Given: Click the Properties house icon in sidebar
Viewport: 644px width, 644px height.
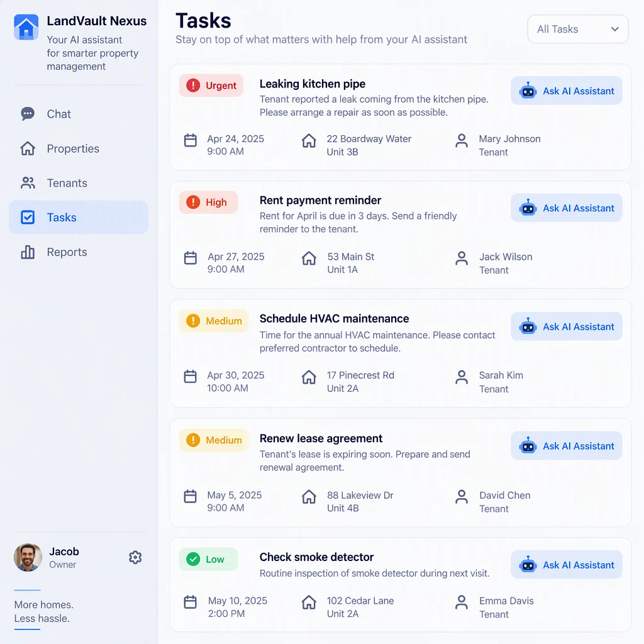Looking at the screenshot, I should tap(28, 148).
